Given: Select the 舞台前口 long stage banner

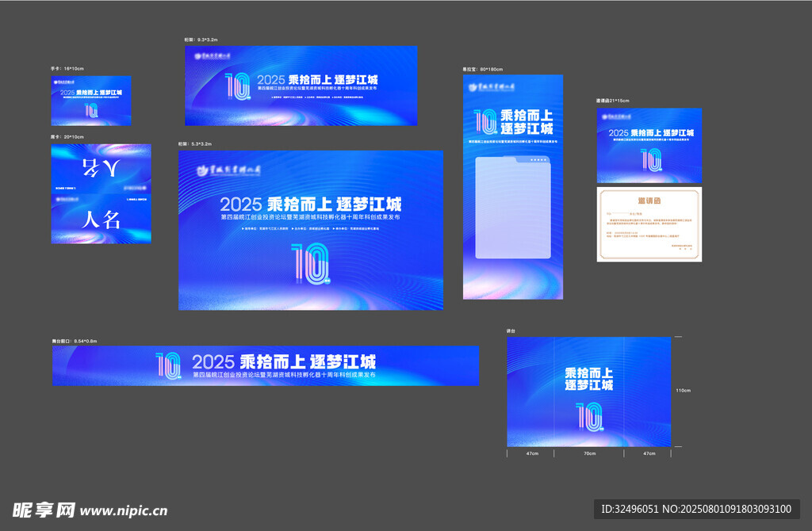Looking at the screenshot, I should (266, 365).
